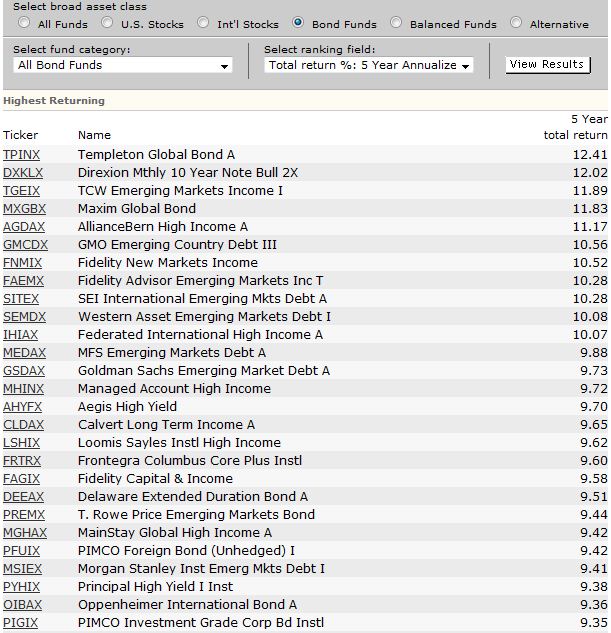Click the name Aegis High Yield

pyautogui.click(x=127, y=407)
